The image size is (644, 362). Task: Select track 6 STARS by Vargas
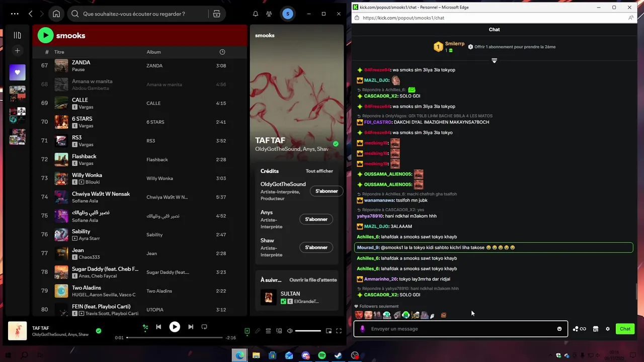pyautogui.click(x=139, y=122)
